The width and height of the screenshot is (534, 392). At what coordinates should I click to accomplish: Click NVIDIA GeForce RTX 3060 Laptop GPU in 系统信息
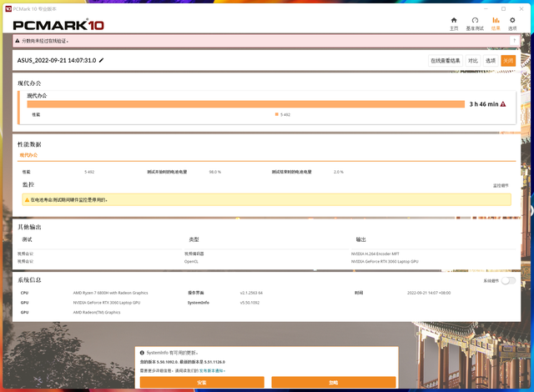tap(107, 303)
